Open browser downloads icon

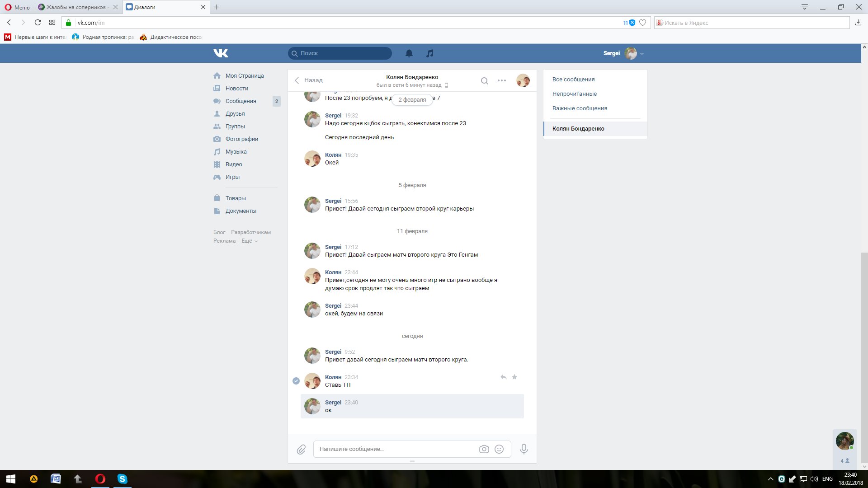tap(858, 23)
